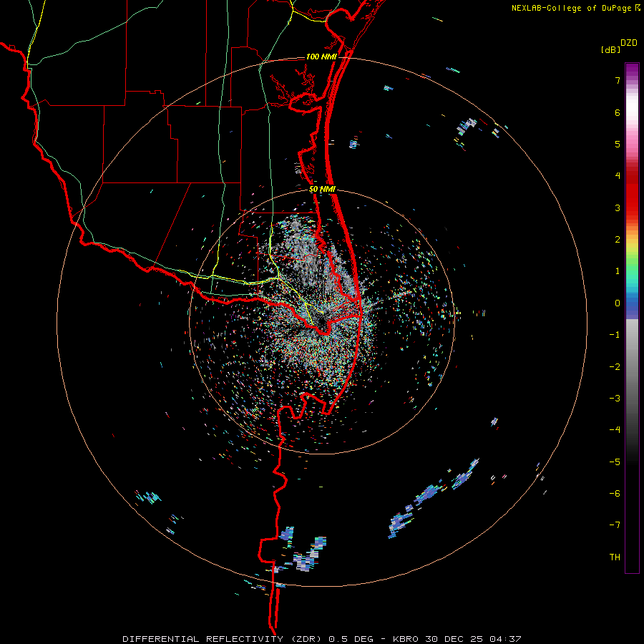Click the -4 value on color scale
The width and height of the screenshot is (644, 644).
(615, 430)
